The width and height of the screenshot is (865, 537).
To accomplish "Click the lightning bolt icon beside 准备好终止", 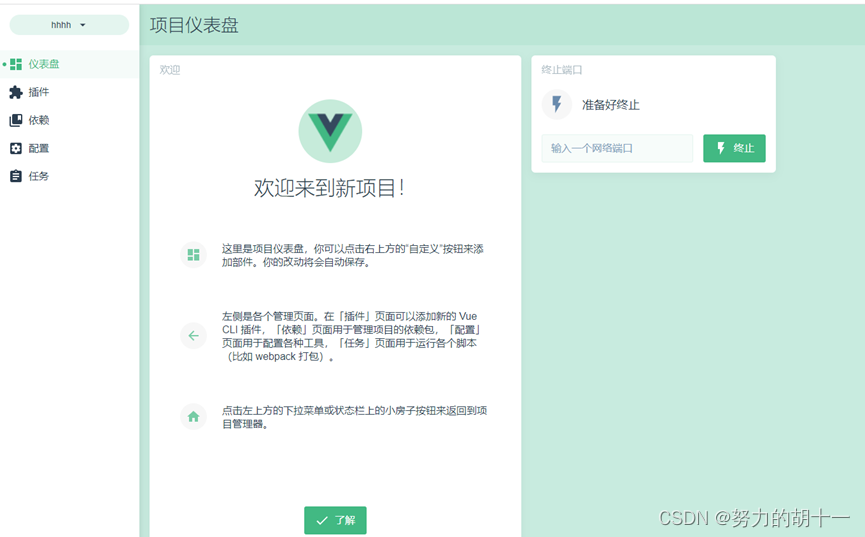I will [x=557, y=104].
